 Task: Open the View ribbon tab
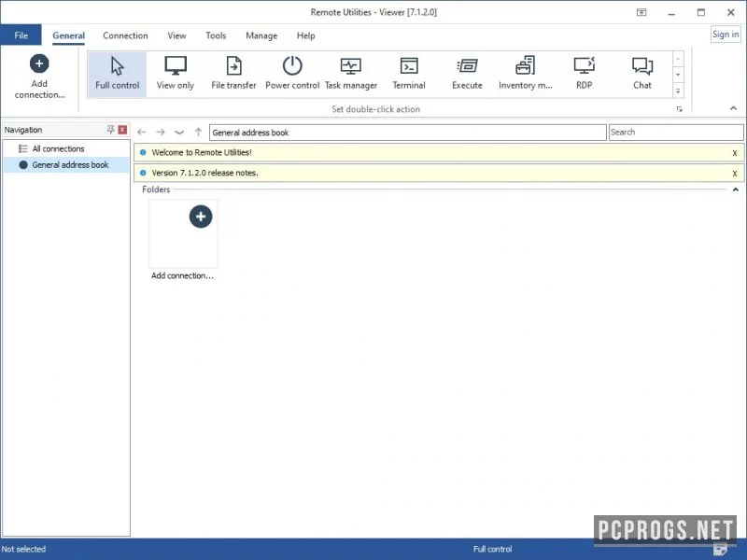[176, 35]
